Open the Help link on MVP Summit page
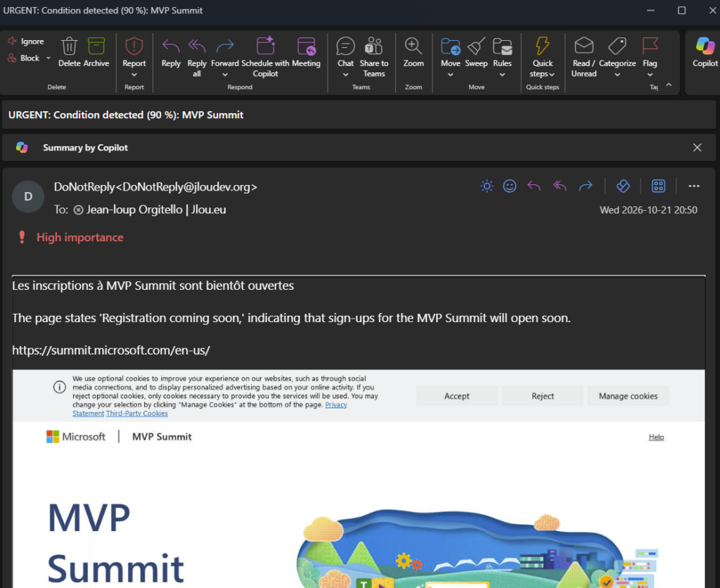 click(x=656, y=437)
